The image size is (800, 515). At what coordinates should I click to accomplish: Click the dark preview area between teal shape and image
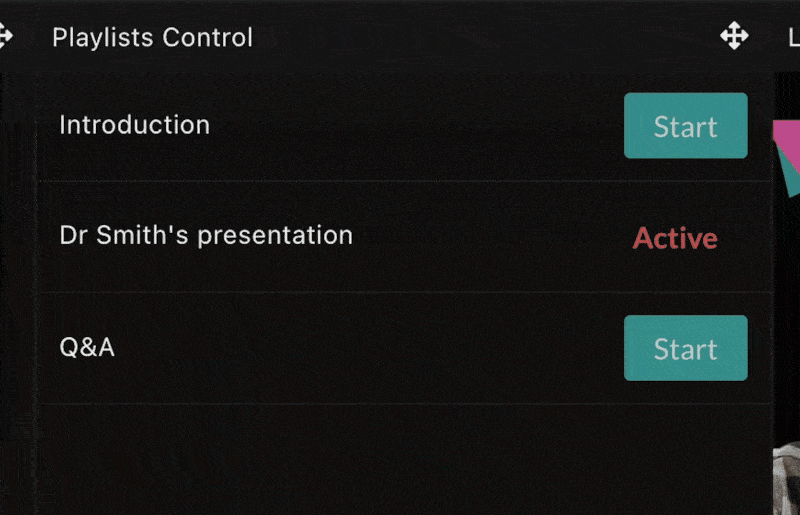pos(787,319)
